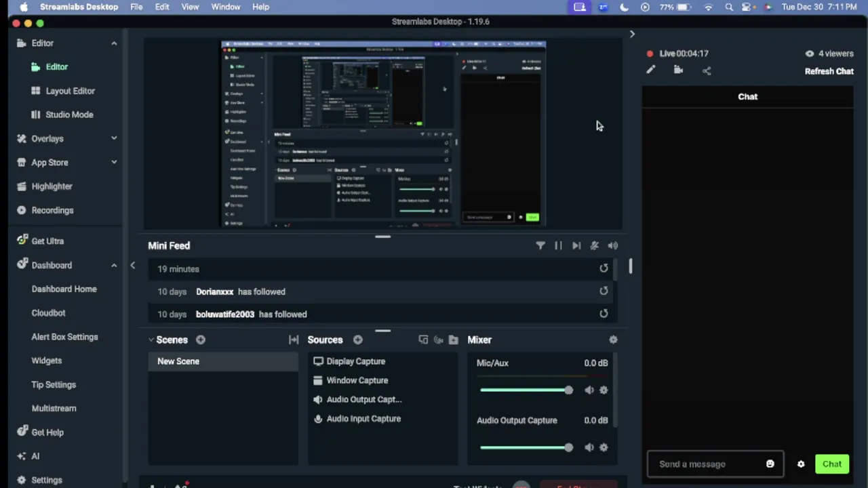Open Mic/Aux settings gear
This screenshot has height=488, width=868.
click(604, 390)
